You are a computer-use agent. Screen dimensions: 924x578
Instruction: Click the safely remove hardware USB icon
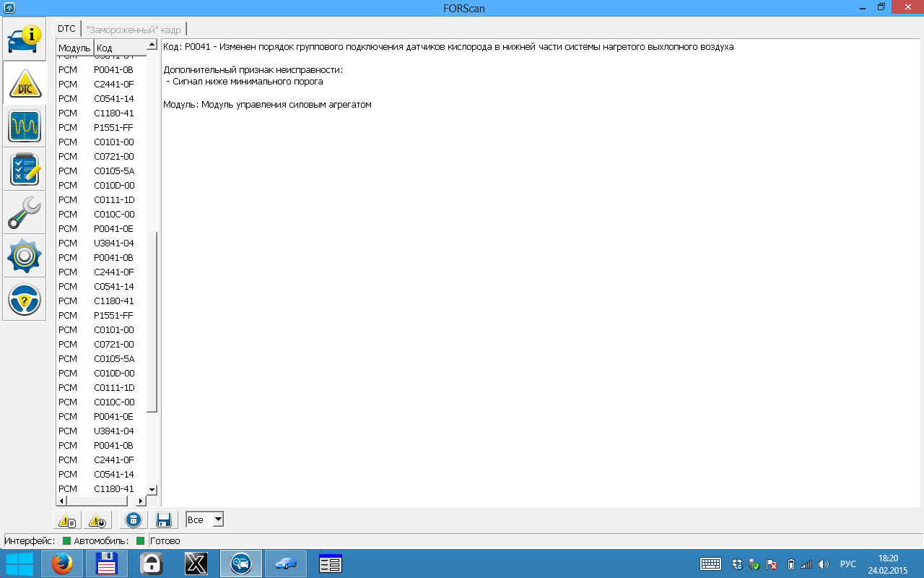[754, 564]
